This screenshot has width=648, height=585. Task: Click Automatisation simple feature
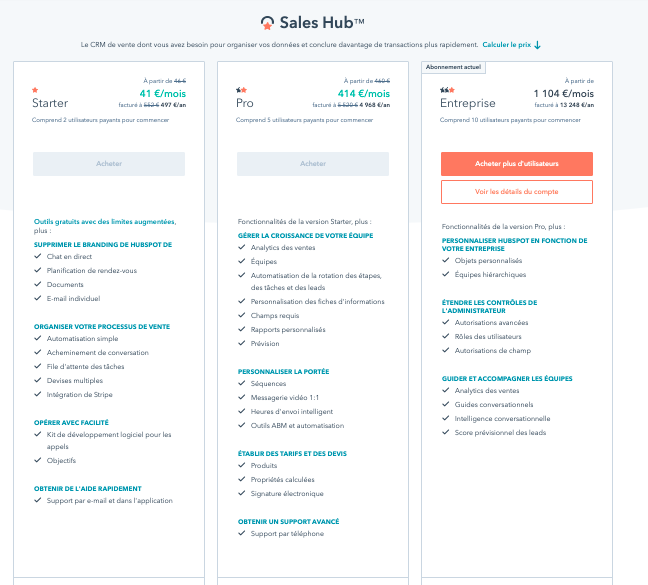tap(83, 339)
